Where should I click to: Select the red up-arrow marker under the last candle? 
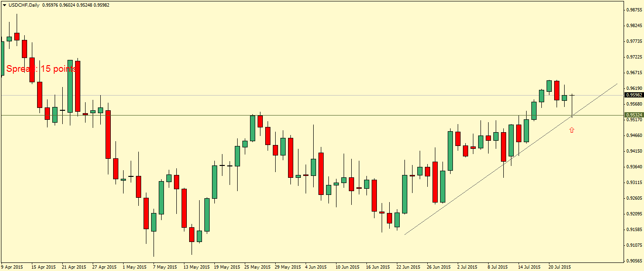point(572,130)
